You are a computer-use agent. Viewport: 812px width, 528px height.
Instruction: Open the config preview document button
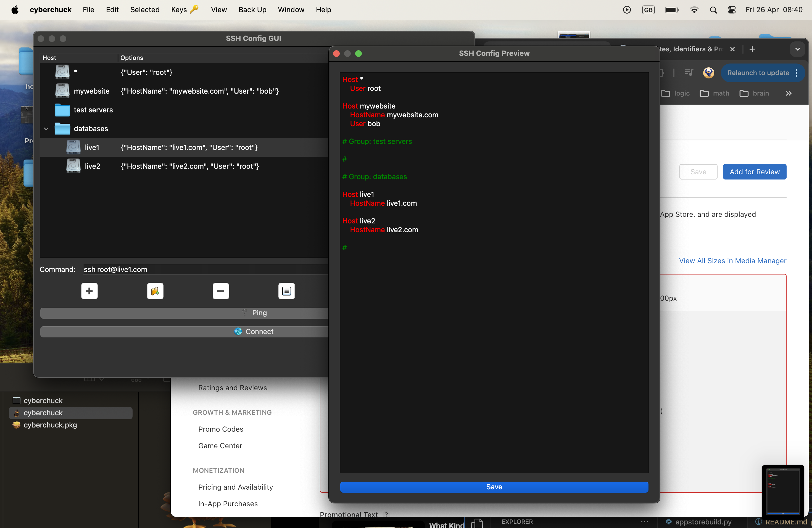[287, 291]
